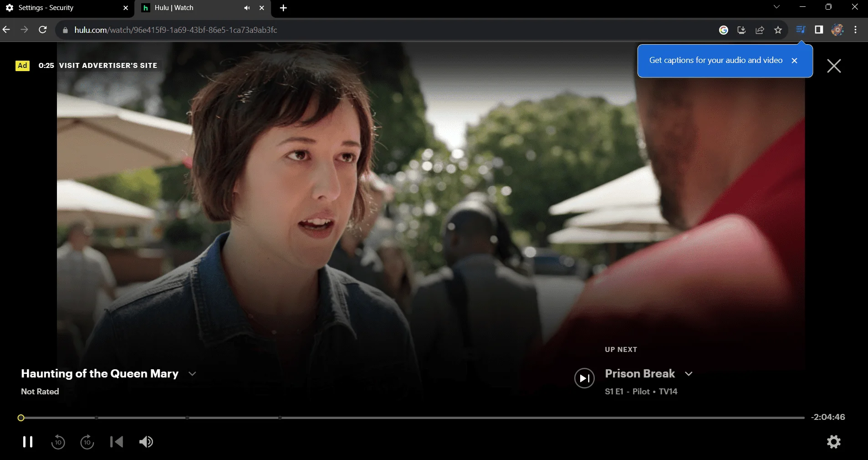Mute the Hulu player volume
This screenshot has height=460, width=868.
pyautogui.click(x=146, y=442)
